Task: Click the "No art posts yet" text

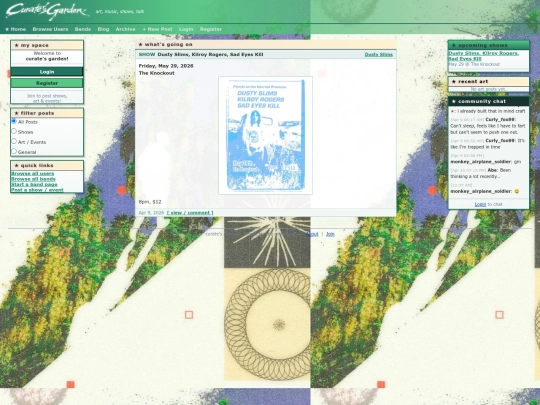Action: pyautogui.click(x=488, y=89)
